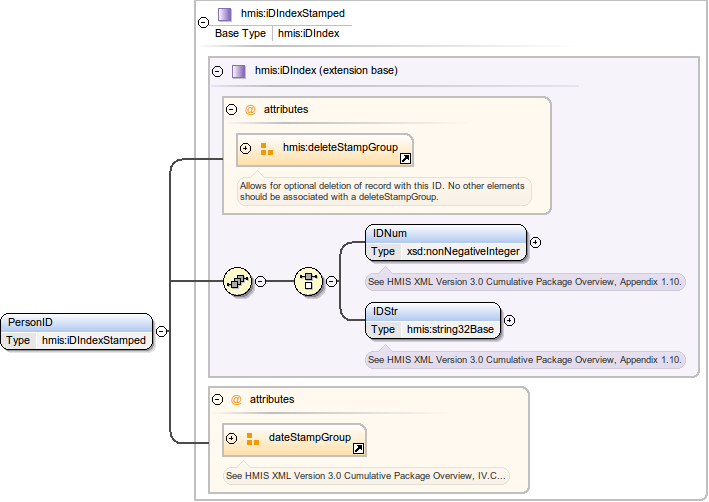The height and width of the screenshot is (502, 709).
Task: Select the IDNum element node
Action: 445,242
